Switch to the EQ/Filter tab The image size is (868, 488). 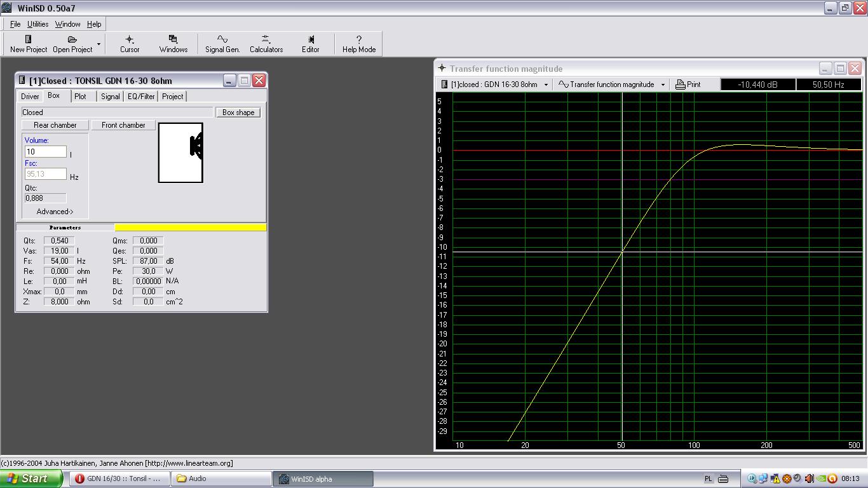[141, 97]
